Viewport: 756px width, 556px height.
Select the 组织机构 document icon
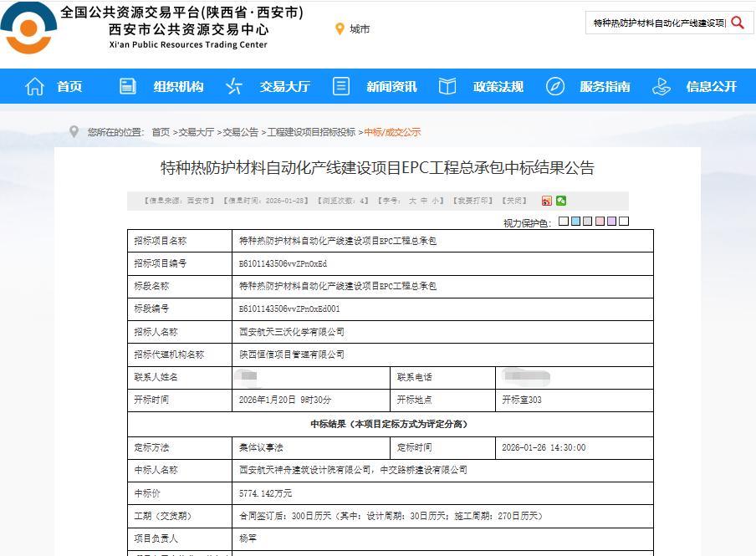(127, 85)
